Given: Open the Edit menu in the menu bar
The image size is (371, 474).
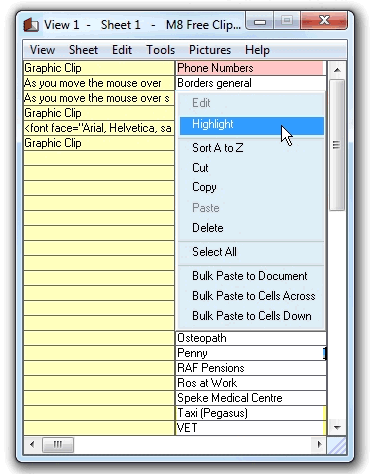Looking at the screenshot, I should point(122,50).
